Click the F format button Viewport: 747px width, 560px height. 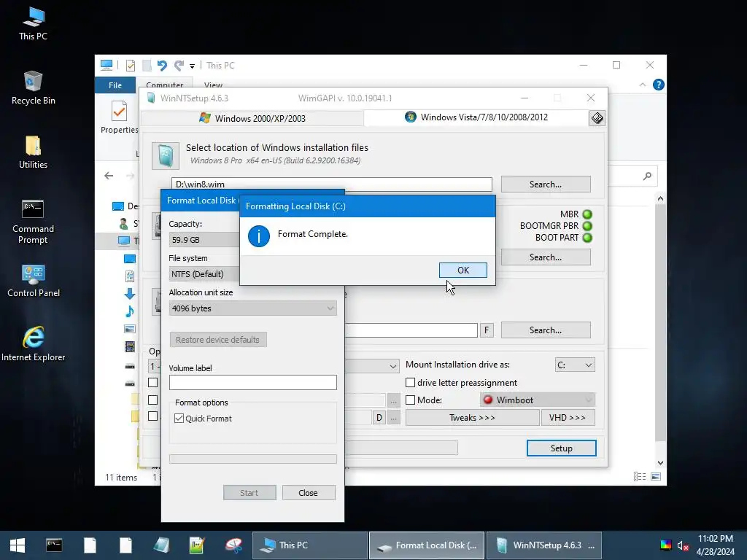[x=487, y=330]
